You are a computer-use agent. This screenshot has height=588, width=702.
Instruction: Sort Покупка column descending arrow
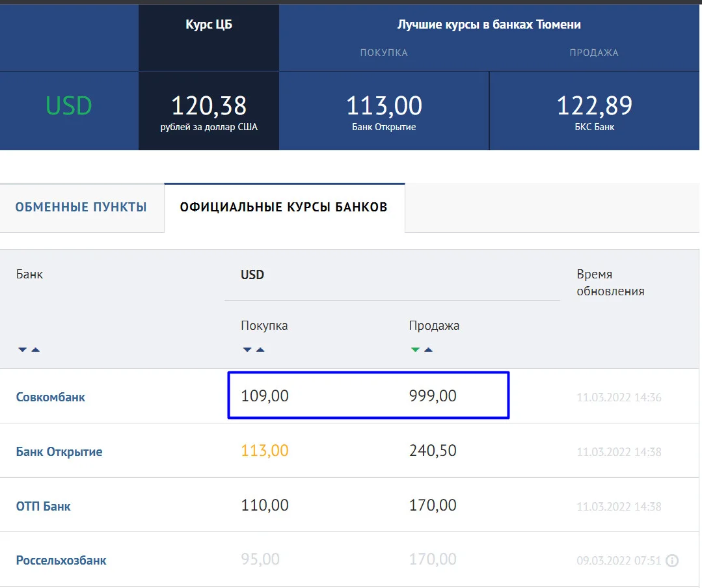pyautogui.click(x=247, y=349)
